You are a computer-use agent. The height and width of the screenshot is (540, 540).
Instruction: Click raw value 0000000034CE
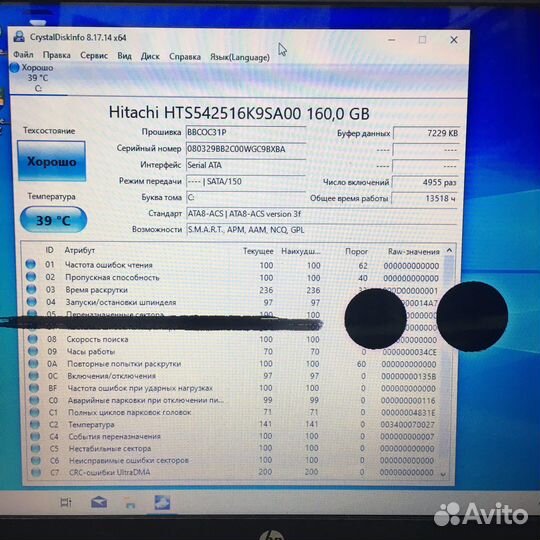tap(409, 352)
